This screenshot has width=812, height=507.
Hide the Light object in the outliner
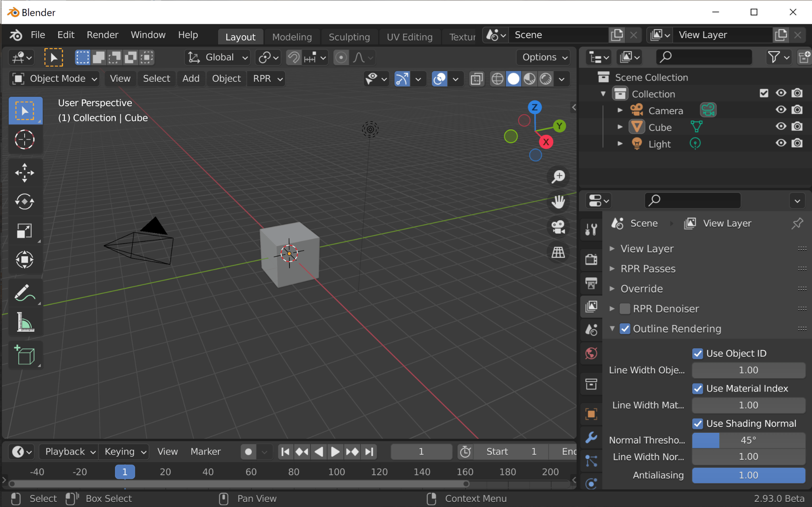780,143
